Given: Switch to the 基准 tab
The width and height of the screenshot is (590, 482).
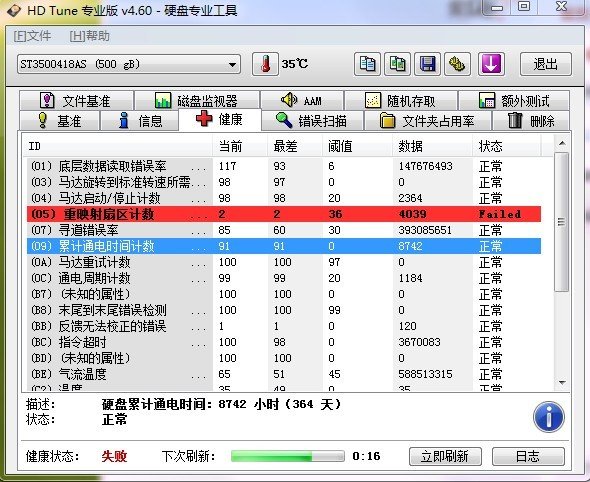Looking at the screenshot, I should click(x=59, y=121).
